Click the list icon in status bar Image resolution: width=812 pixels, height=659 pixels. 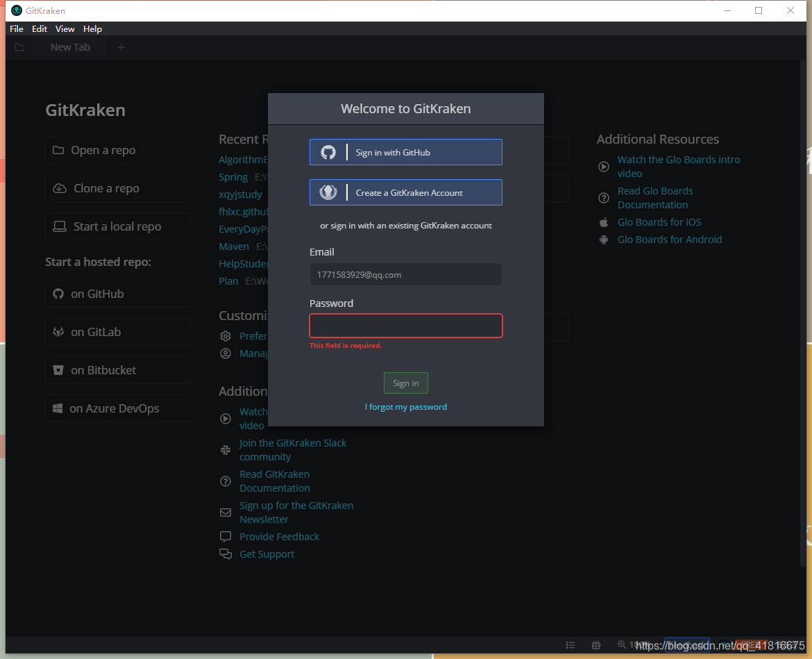pos(570,645)
